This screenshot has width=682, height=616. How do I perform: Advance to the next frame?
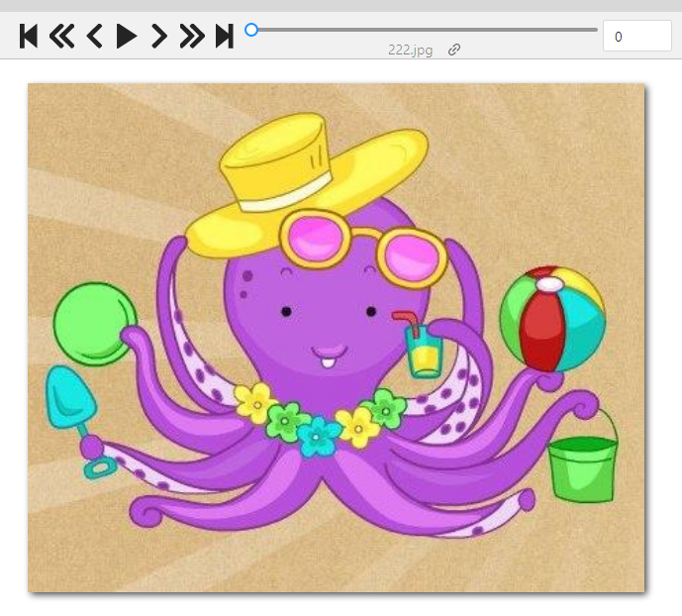(158, 37)
